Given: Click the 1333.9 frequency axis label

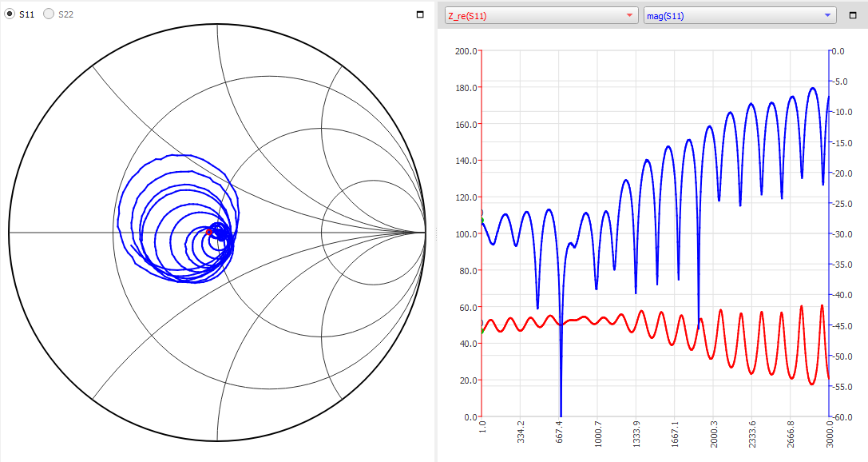Looking at the screenshot, I should coord(636,434).
